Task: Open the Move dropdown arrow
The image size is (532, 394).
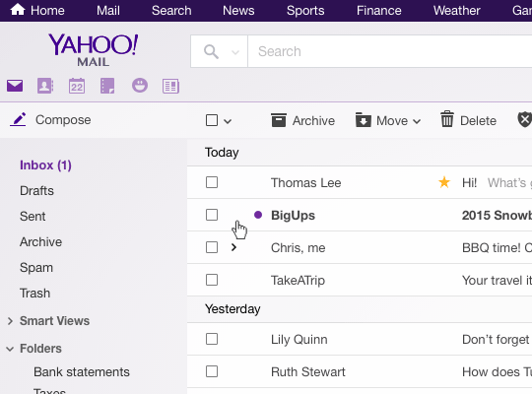Action: [x=417, y=121]
